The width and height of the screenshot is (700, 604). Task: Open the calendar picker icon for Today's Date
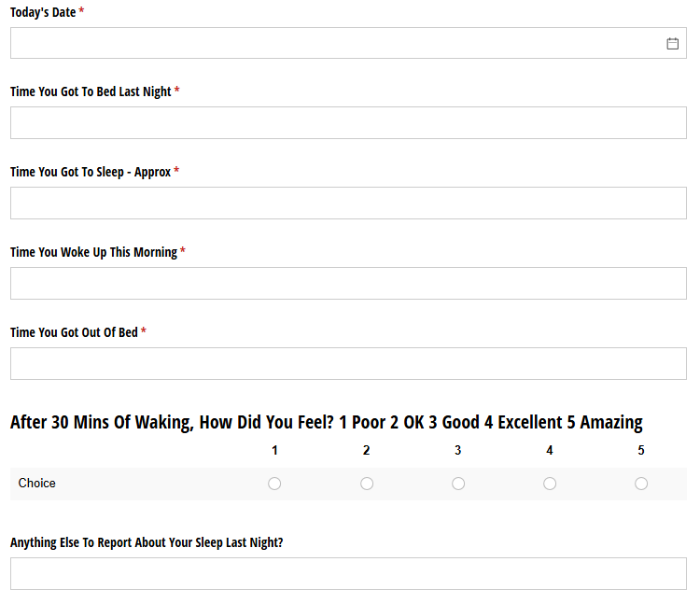tap(672, 43)
